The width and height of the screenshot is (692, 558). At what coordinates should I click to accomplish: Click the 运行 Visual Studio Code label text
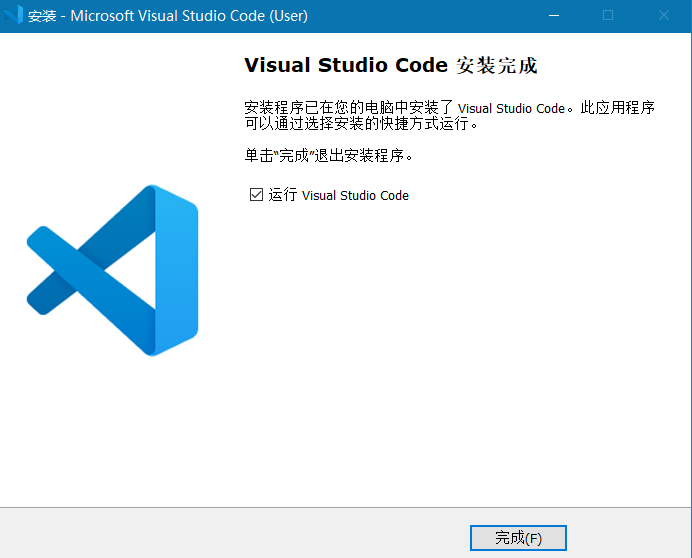point(339,195)
